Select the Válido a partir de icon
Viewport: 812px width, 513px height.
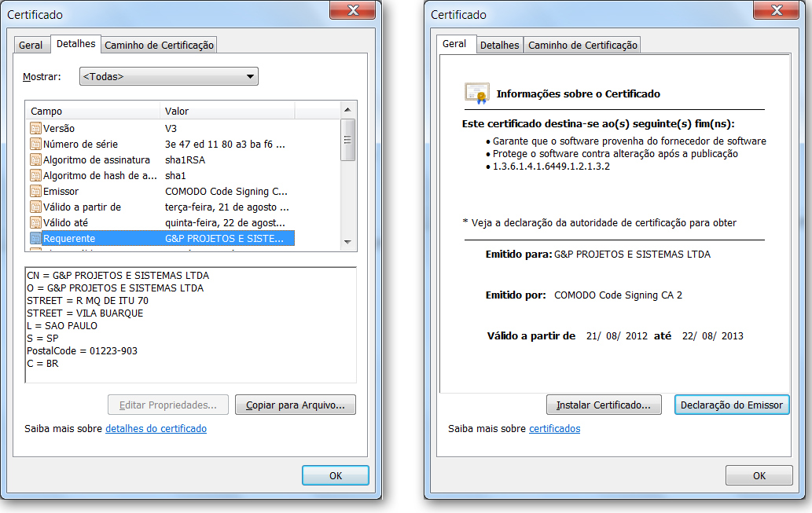point(35,207)
